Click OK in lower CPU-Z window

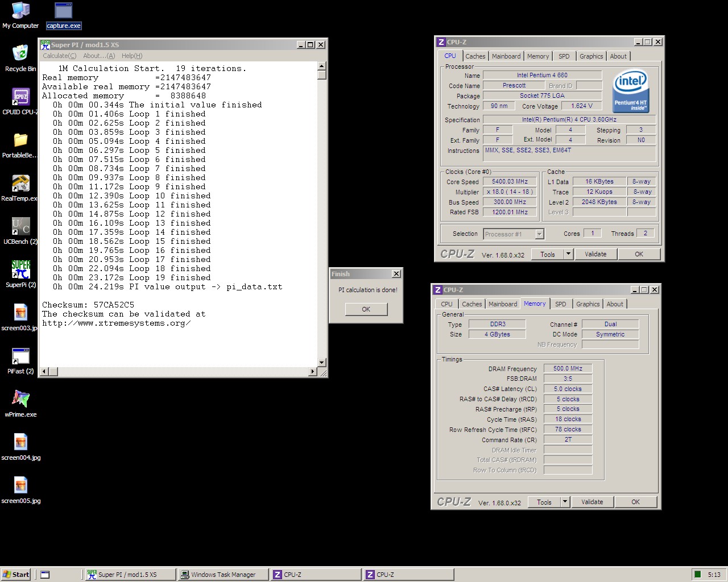(635, 502)
